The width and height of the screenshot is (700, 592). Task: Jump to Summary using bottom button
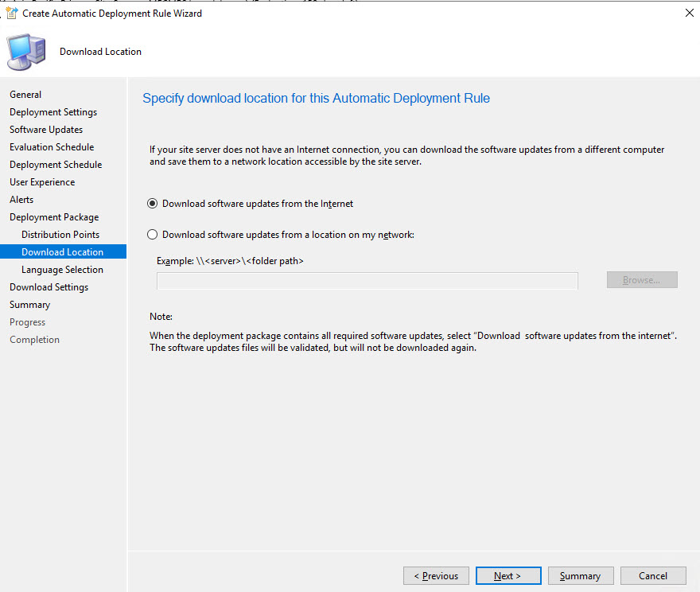pos(580,576)
